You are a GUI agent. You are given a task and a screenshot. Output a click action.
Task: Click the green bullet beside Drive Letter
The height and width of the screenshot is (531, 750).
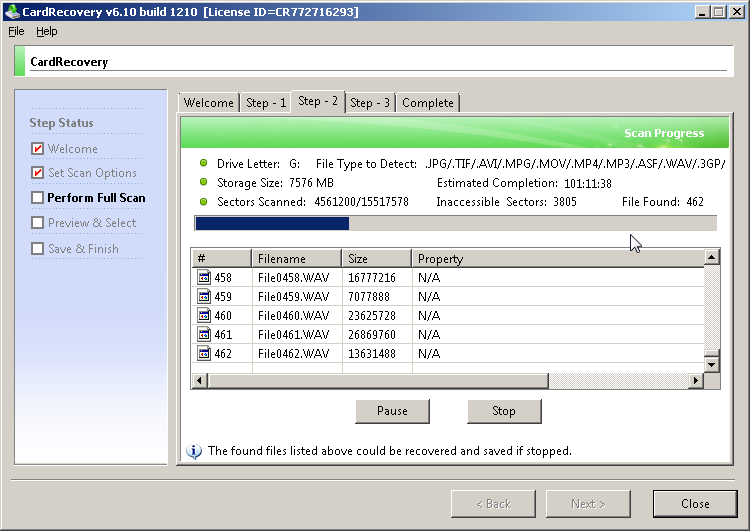click(203, 163)
